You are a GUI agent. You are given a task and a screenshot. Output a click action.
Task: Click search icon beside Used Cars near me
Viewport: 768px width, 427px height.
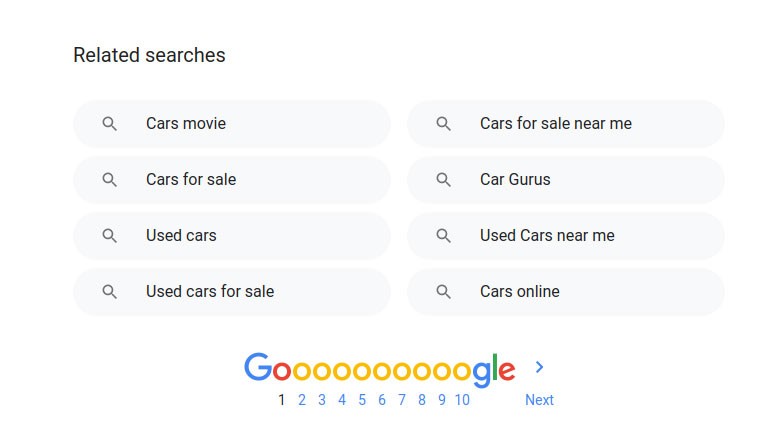pos(444,236)
